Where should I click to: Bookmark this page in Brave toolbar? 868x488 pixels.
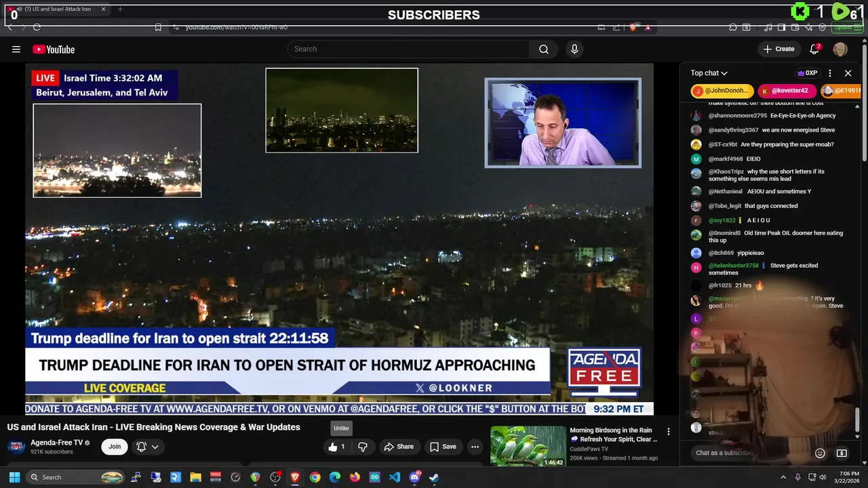158,27
